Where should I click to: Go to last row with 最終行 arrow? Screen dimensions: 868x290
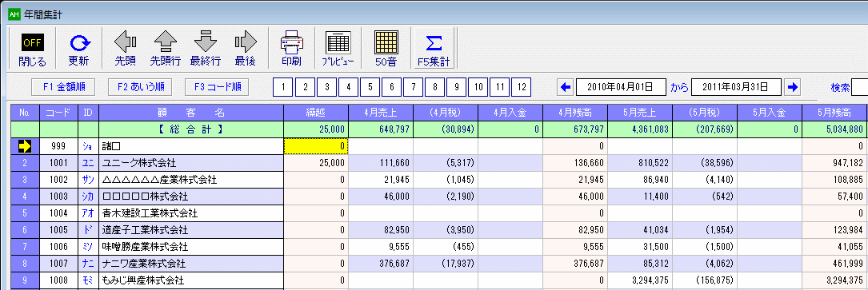tap(206, 50)
